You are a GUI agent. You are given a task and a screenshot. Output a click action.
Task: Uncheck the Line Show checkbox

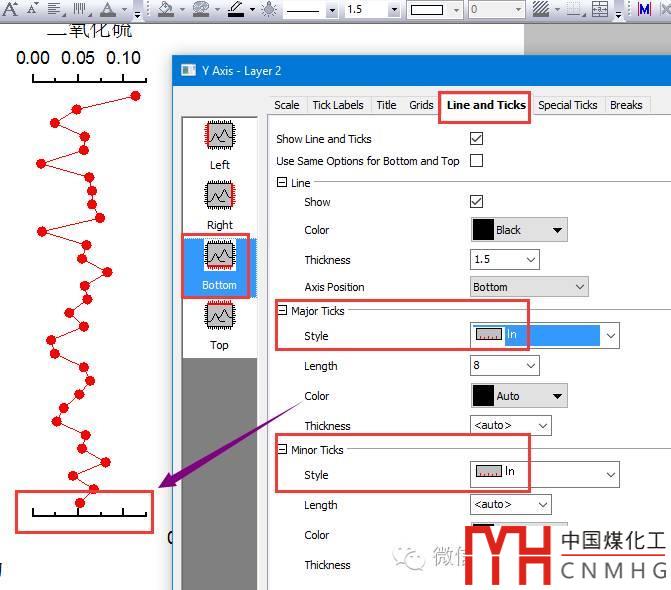point(476,202)
